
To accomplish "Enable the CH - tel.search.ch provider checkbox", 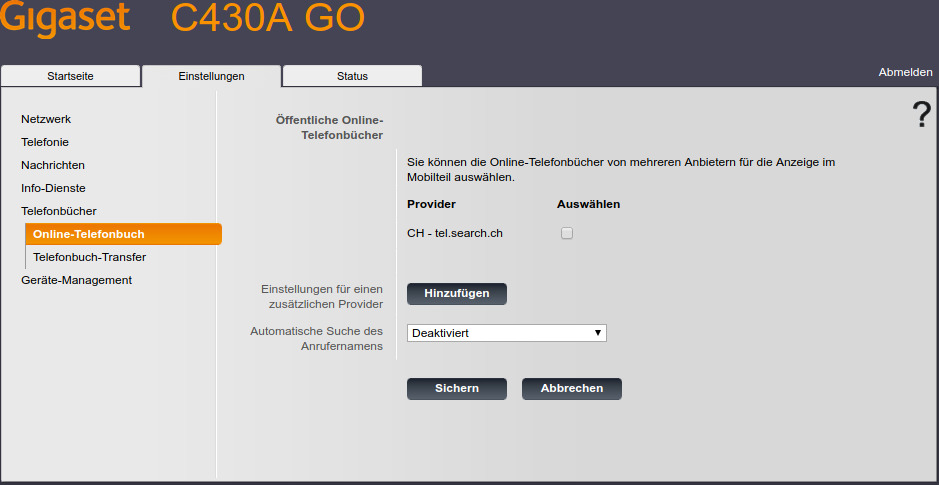I will coord(567,233).
